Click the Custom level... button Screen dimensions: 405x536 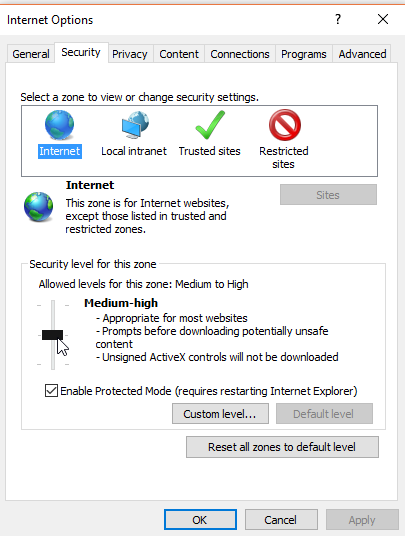220,414
